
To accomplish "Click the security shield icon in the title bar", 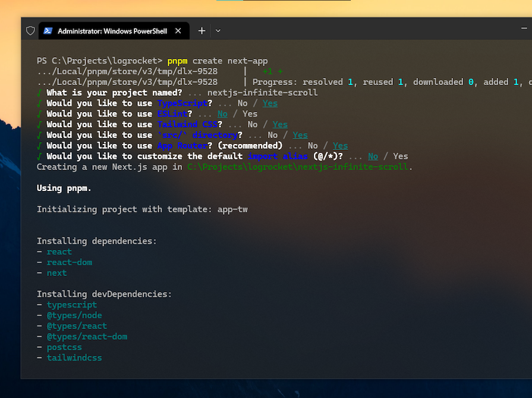I will (x=30, y=30).
